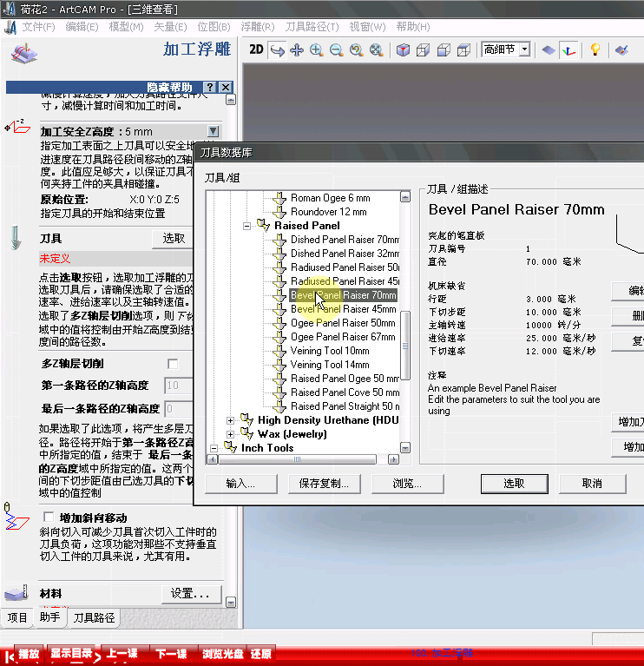Click the 取消 button

[x=591, y=484]
